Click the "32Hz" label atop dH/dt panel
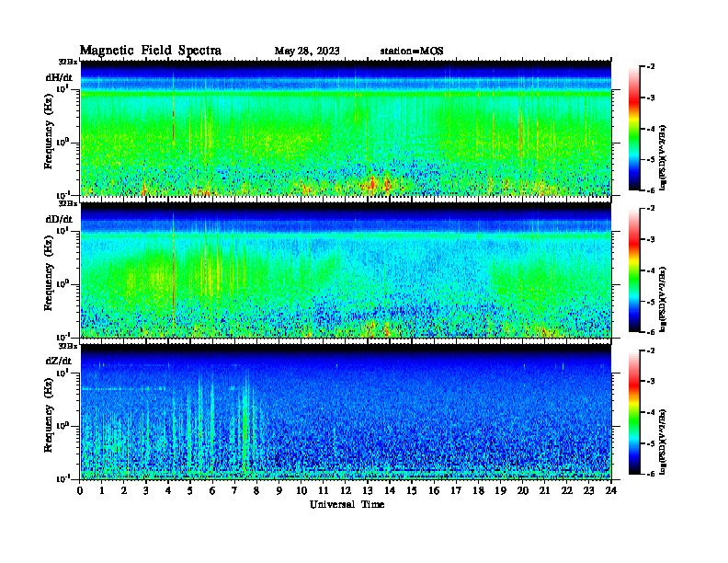 tap(68, 62)
